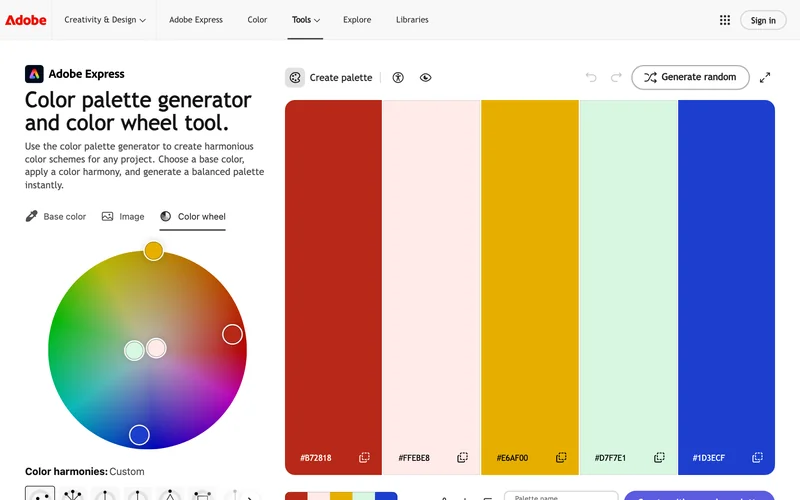Click the Adobe logo
The image size is (800, 500).
click(26, 20)
